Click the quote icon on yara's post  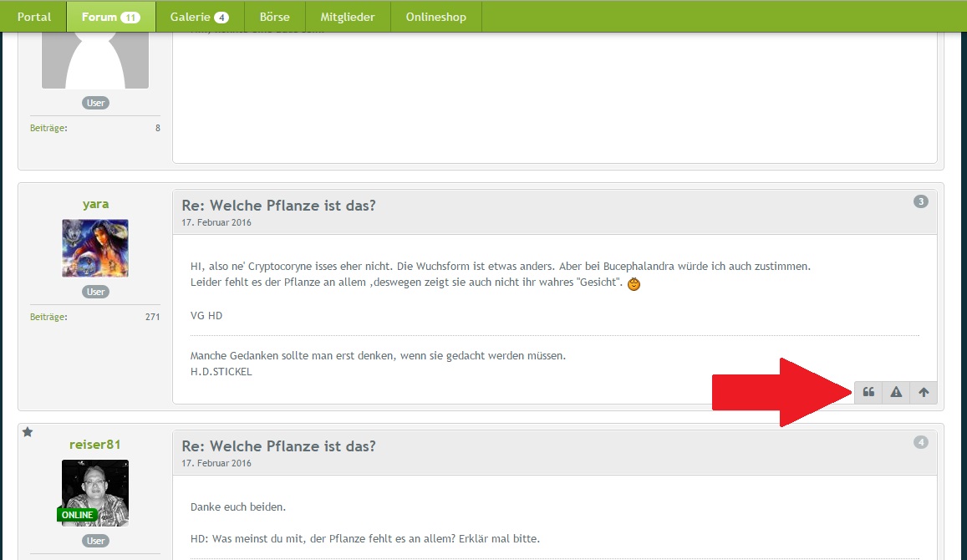868,392
